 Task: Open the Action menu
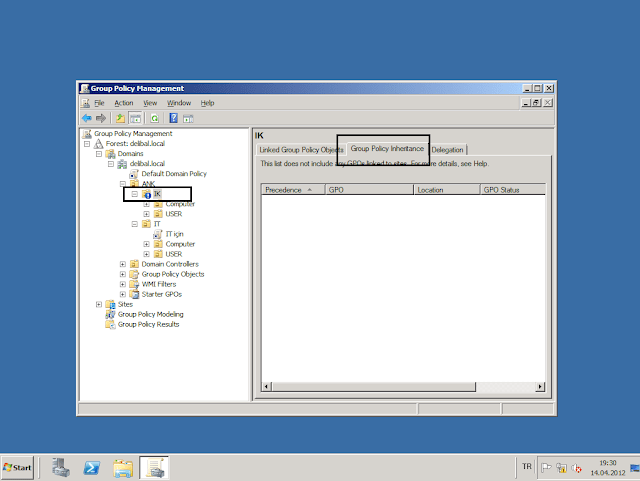click(x=123, y=103)
